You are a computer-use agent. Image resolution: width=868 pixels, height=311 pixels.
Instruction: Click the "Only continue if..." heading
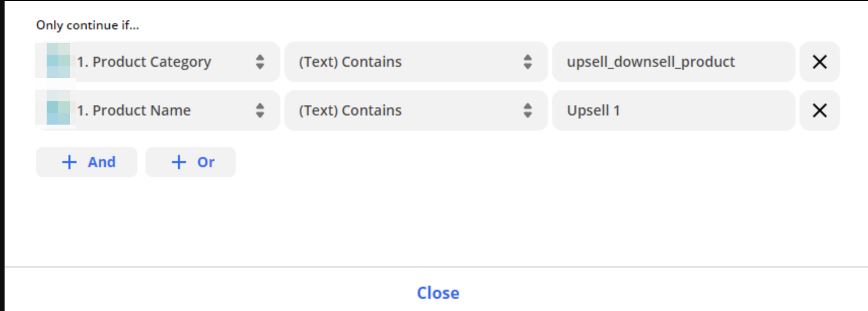87,25
